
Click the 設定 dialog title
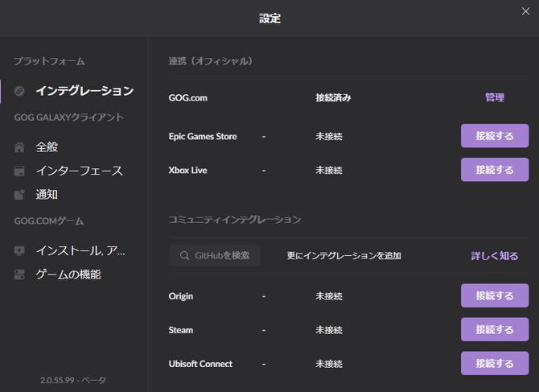[269, 19]
